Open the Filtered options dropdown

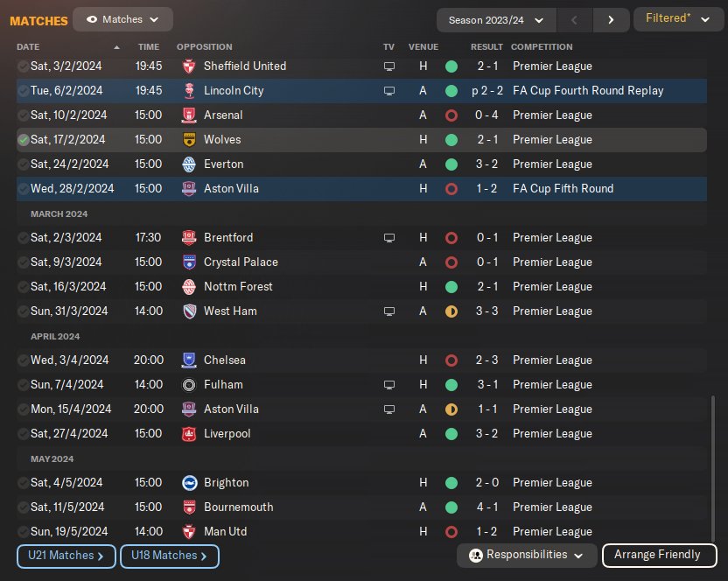click(x=678, y=19)
